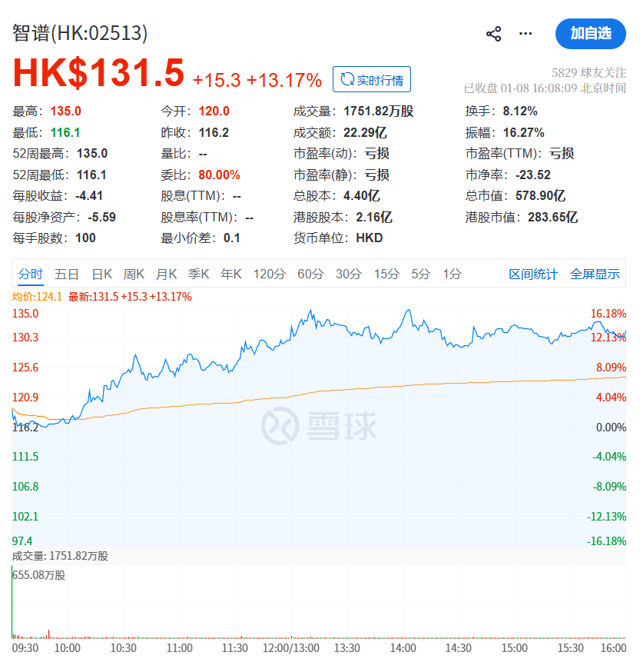Viewport: 640px width, 672px height.
Task: Select the 季K quarterly chart tab
Action: pos(199,274)
